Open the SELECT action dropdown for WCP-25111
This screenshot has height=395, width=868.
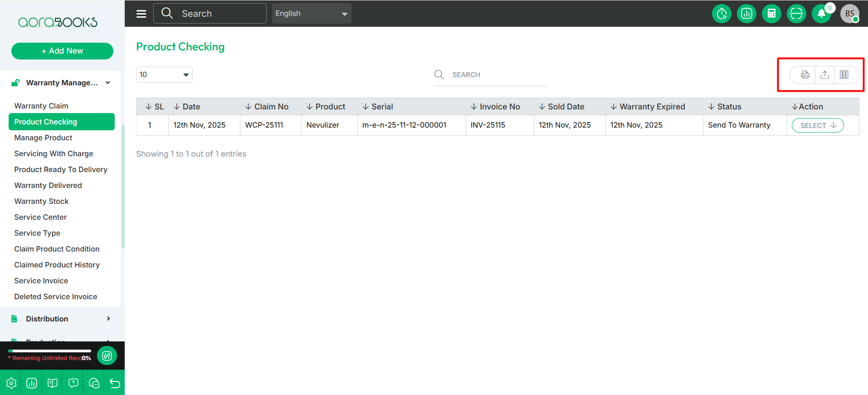pos(817,125)
